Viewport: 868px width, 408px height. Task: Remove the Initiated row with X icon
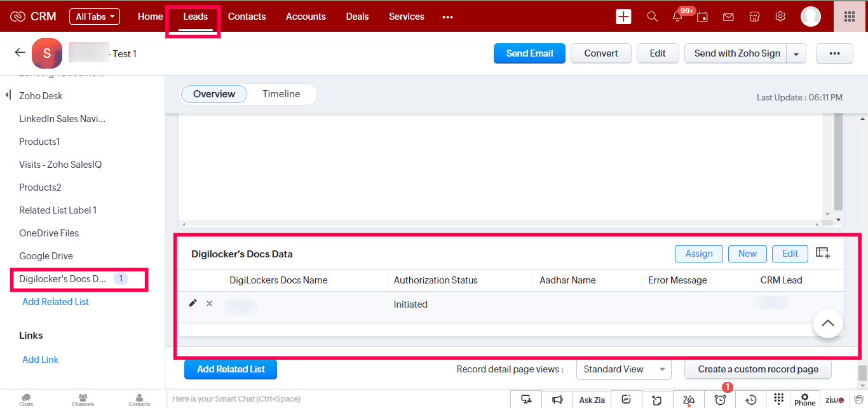209,304
